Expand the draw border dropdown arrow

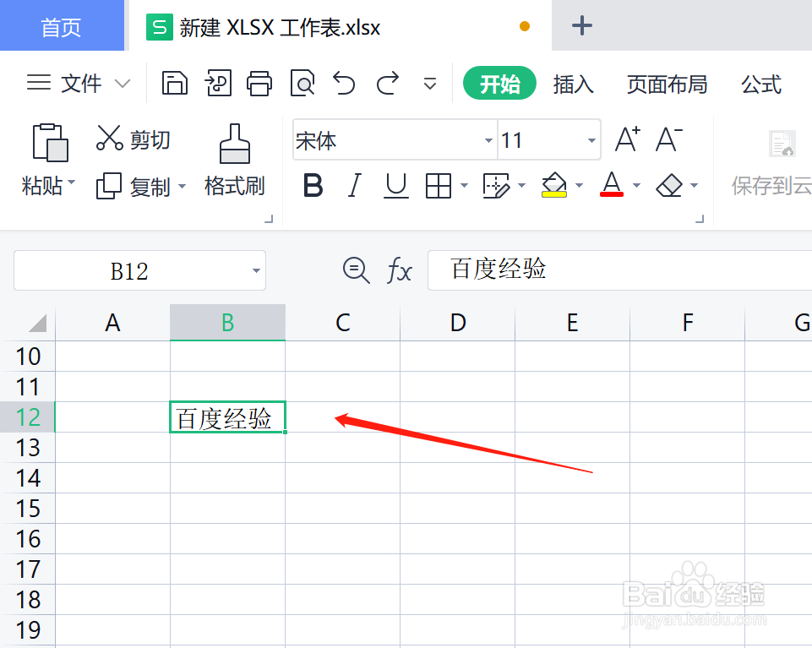[521, 185]
